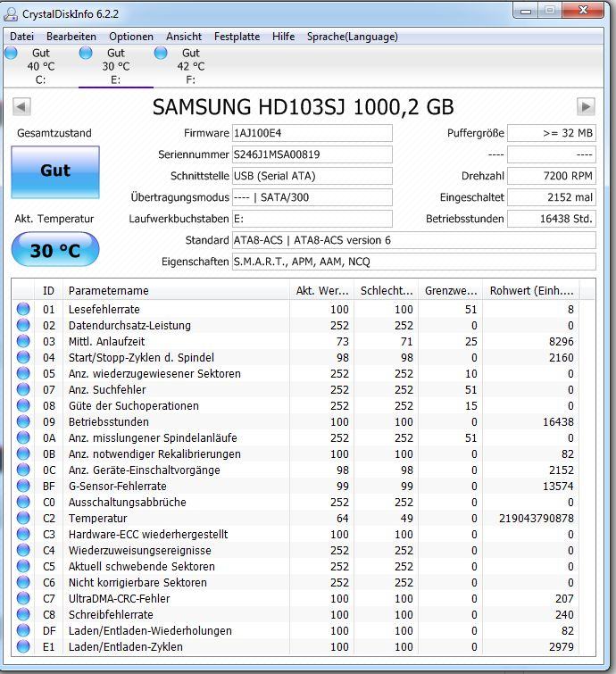Click the Akt. Wer... column header

point(321,290)
